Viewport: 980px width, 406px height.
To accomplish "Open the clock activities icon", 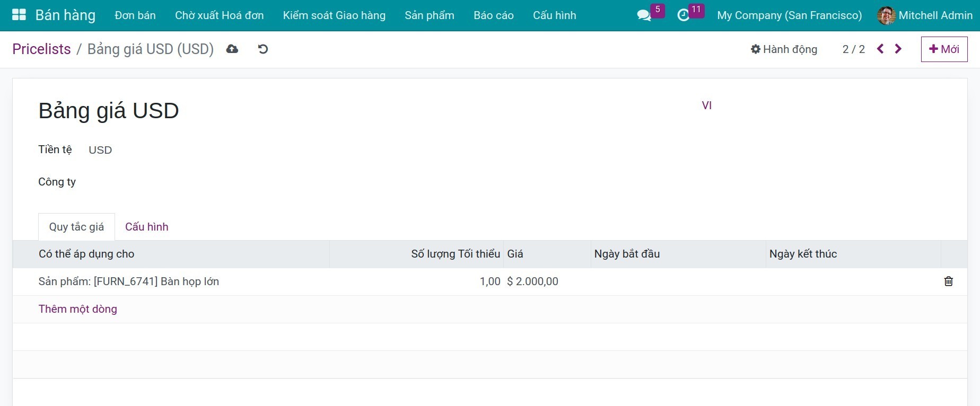I will pyautogui.click(x=684, y=15).
